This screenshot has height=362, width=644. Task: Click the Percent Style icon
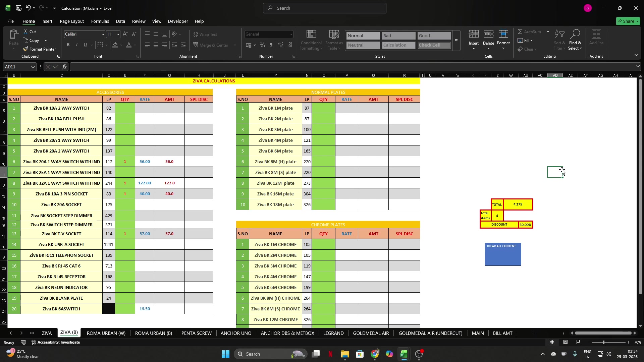(x=262, y=45)
